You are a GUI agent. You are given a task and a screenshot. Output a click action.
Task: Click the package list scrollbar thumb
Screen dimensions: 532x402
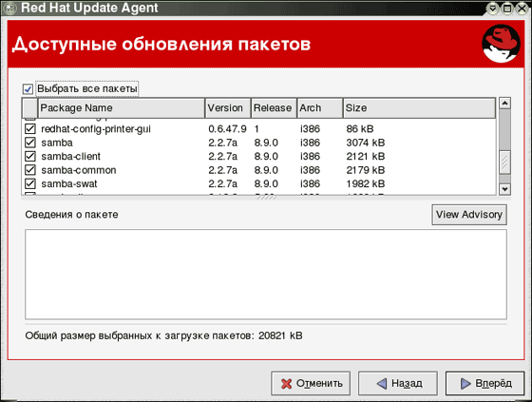coord(504,163)
